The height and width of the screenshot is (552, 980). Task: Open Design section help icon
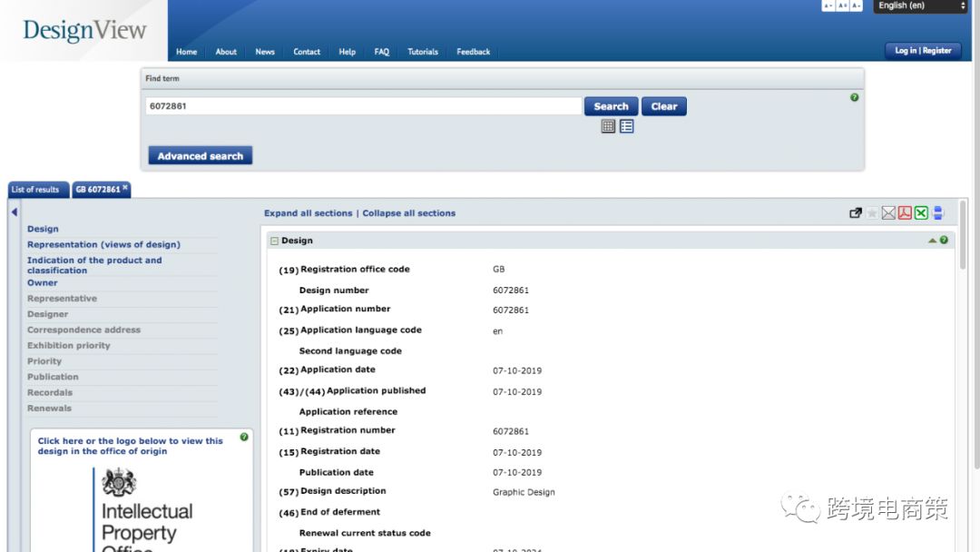(x=944, y=240)
